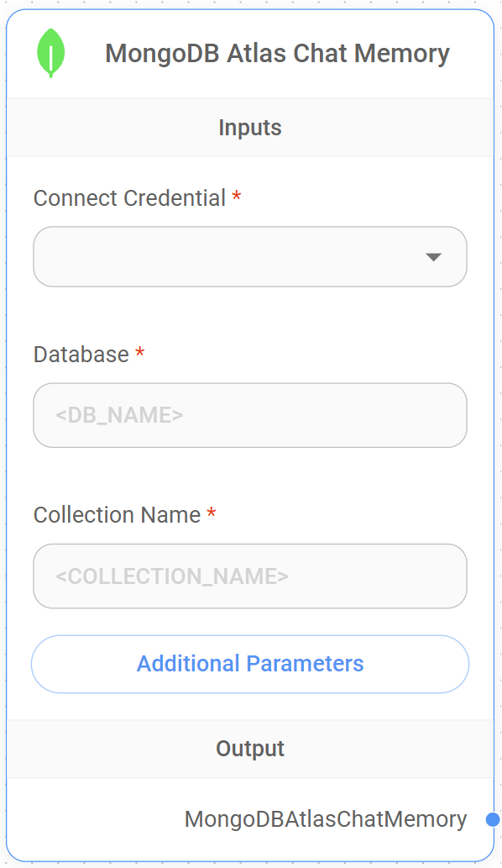Click the Collection Name label
Image resolution: width=502 pixels, height=868 pixels.
coord(118,514)
